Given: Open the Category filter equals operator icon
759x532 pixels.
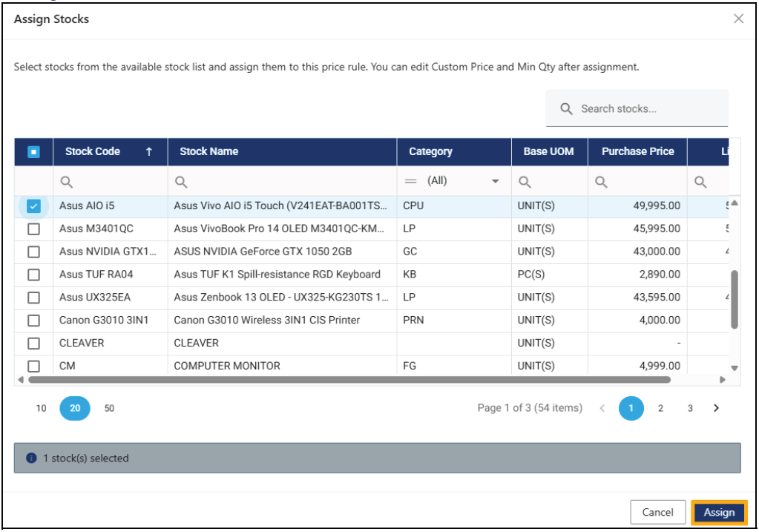Looking at the screenshot, I should (410, 181).
